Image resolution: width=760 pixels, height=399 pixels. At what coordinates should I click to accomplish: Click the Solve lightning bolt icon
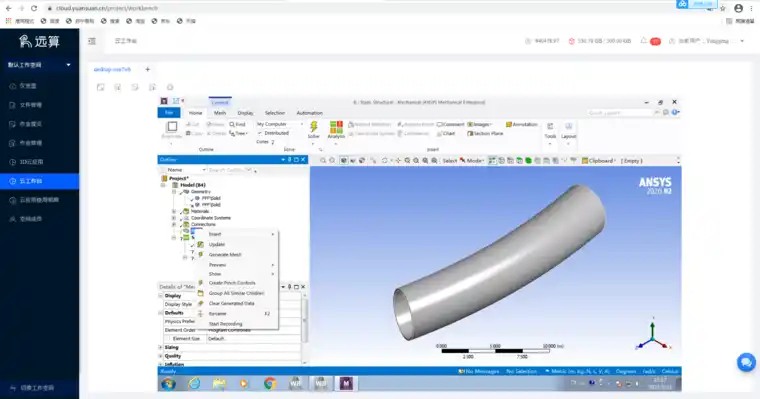tap(314, 127)
